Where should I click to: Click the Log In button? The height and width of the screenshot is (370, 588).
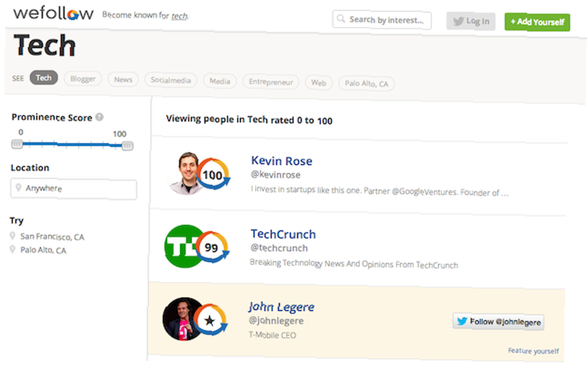[x=470, y=21]
